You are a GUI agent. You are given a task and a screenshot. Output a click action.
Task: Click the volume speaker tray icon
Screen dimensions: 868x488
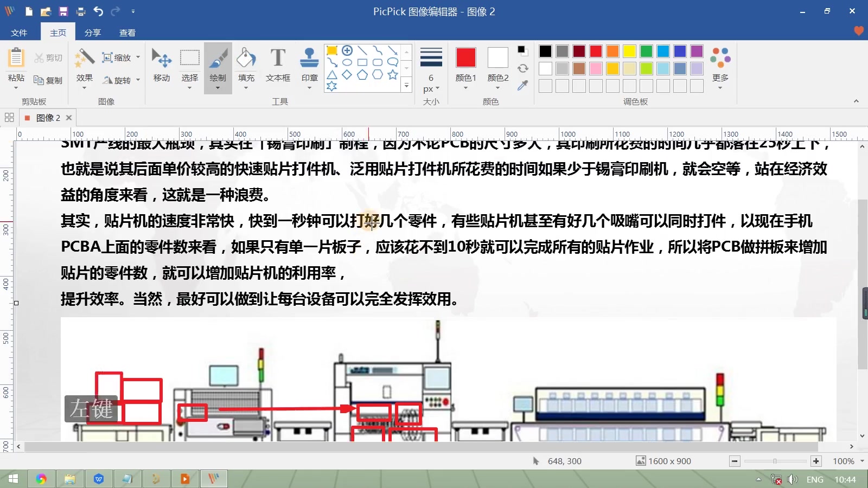click(x=793, y=479)
